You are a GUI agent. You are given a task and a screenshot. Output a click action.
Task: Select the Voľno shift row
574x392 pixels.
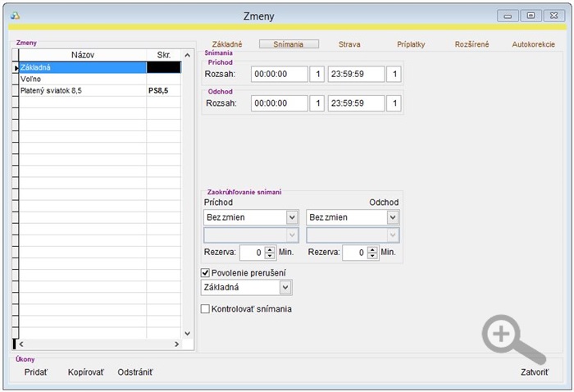(x=99, y=79)
